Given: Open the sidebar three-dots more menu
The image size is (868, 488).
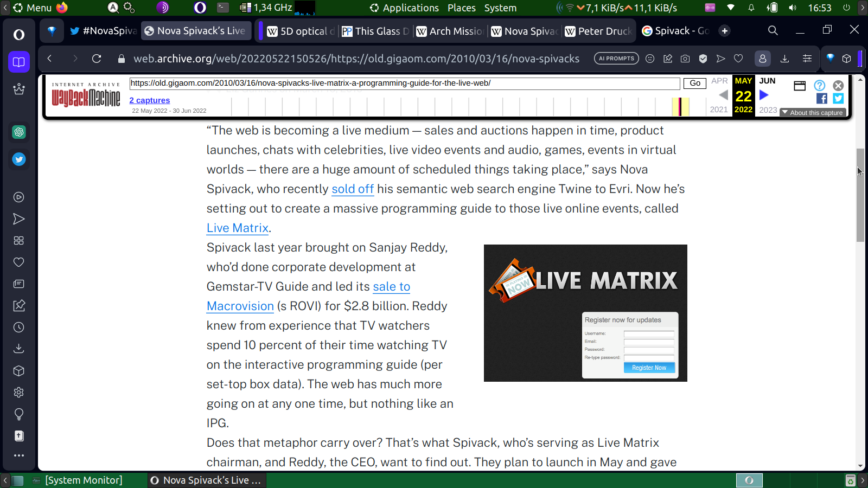Looking at the screenshot, I should 19,455.
